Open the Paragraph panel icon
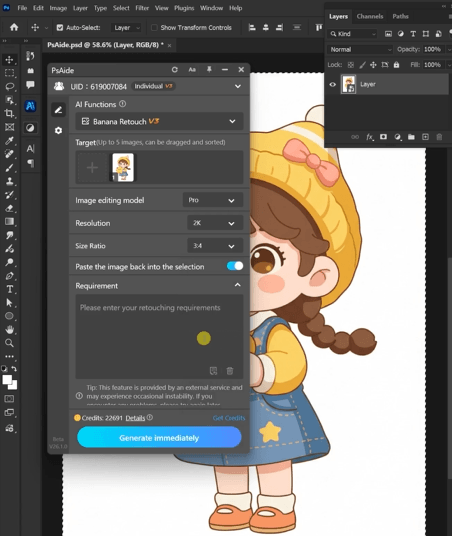This screenshot has width=452, height=536. click(x=30, y=163)
